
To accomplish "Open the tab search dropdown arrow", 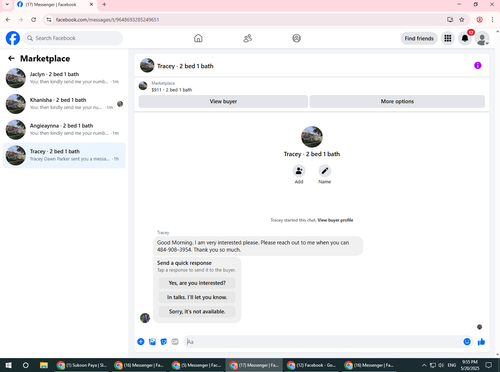I will pos(7,4).
